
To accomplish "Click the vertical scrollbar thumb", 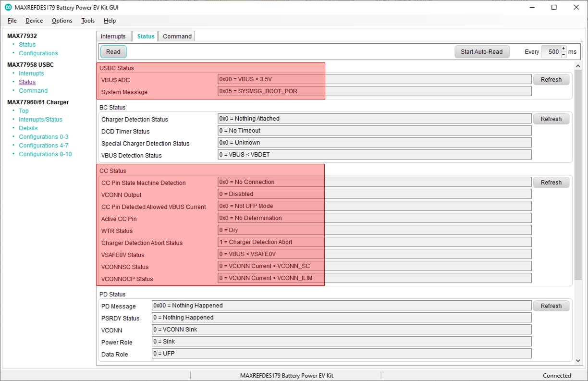I will 578,175.
